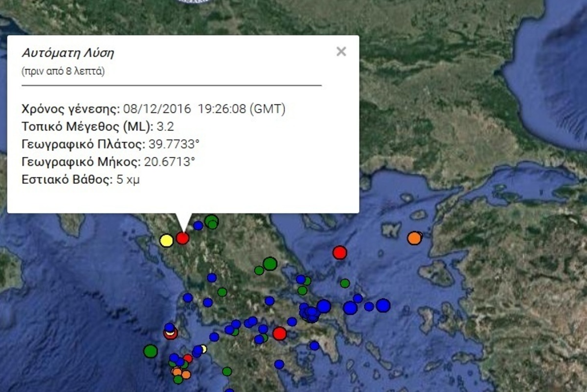Open the red-and-white ringed marker near Lefkada
The width and height of the screenshot is (587, 392).
coord(170,333)
